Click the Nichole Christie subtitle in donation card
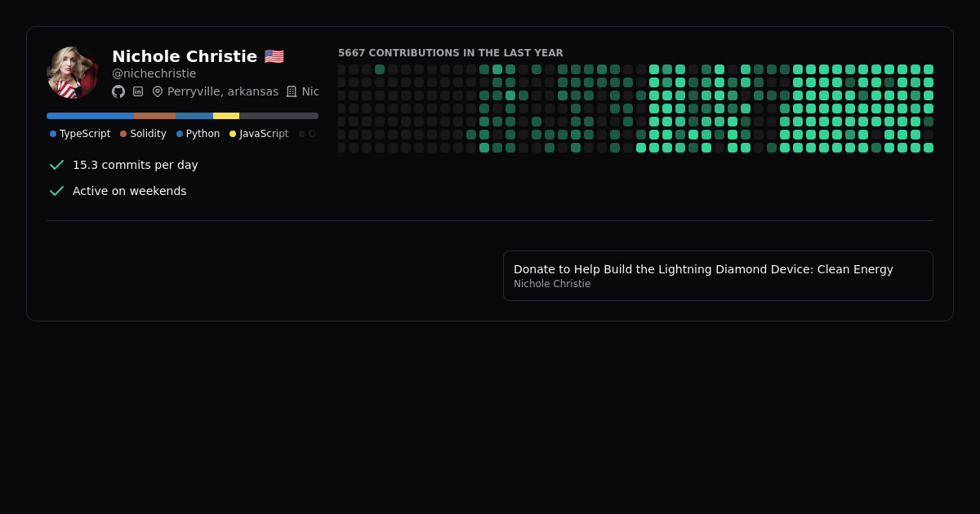Viewport: 980px width, 514px height. 552,284
